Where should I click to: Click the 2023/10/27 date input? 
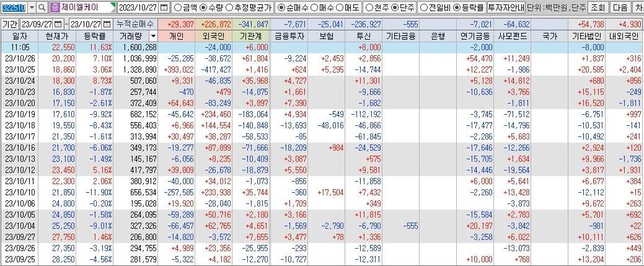pos(138,7)
